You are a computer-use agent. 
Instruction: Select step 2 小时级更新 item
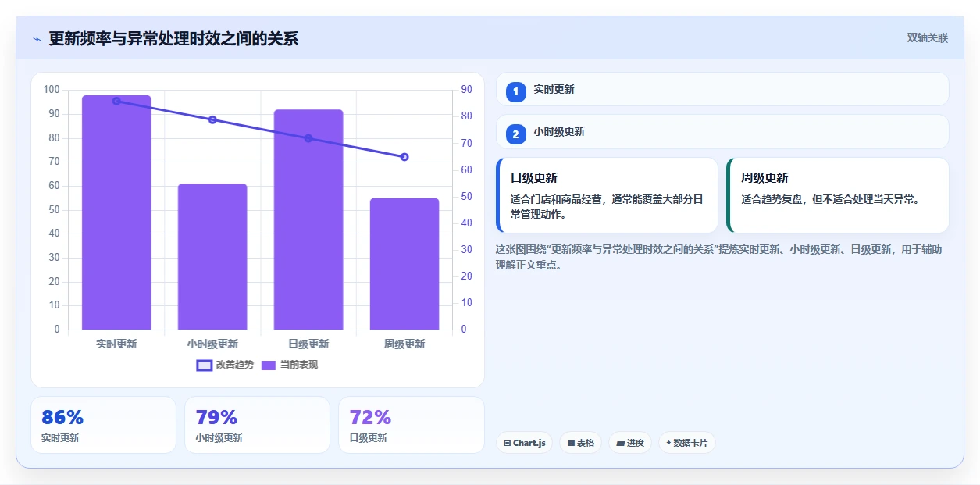click(x=722, y=131)
